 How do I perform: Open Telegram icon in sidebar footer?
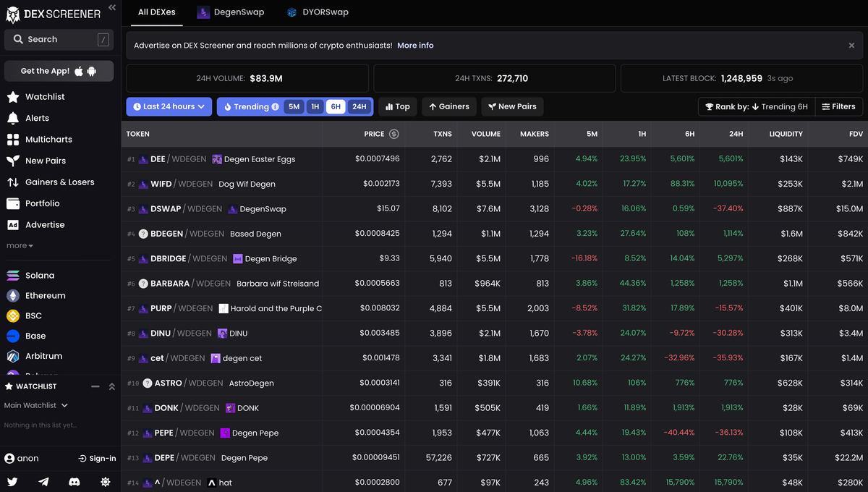43,481
